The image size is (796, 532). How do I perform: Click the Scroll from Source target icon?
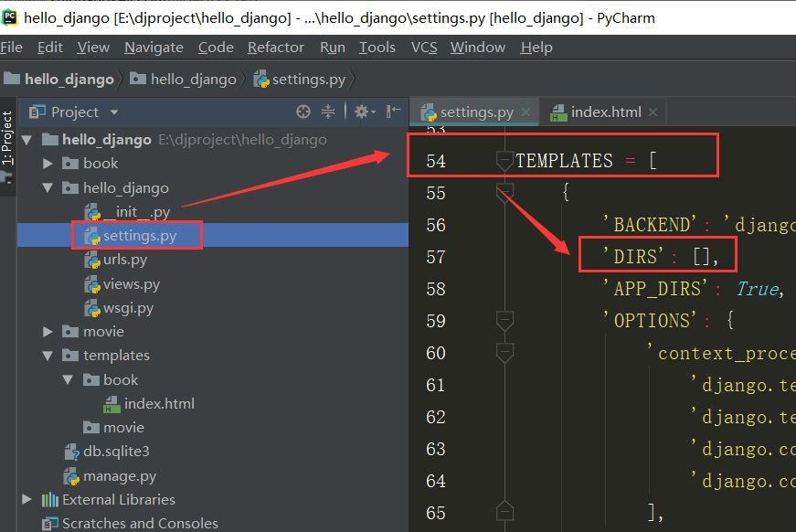[303, 112]
